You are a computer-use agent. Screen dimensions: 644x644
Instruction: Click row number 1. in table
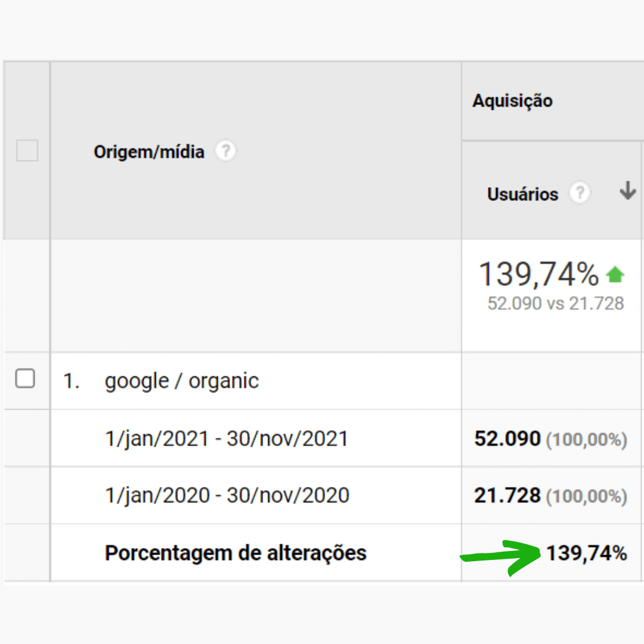point(71,380)
